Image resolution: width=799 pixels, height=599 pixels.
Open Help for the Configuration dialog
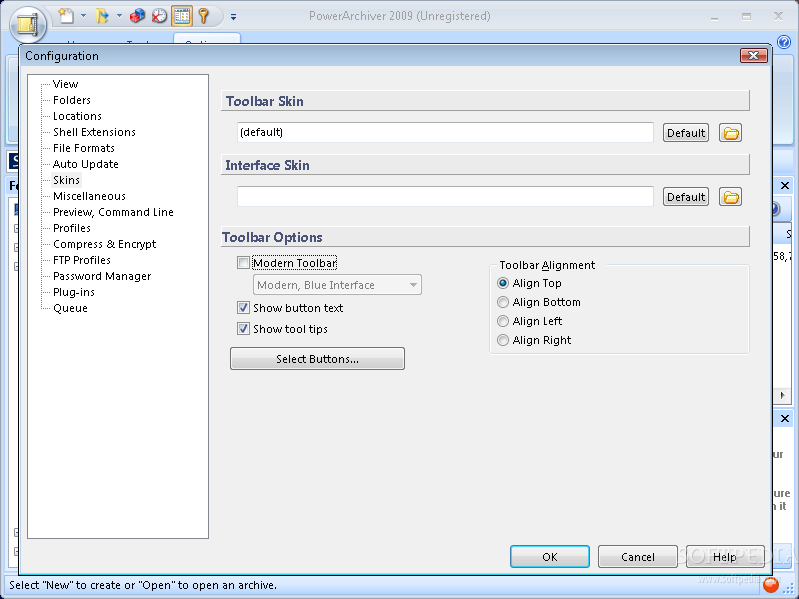click(x=725, y=557)
